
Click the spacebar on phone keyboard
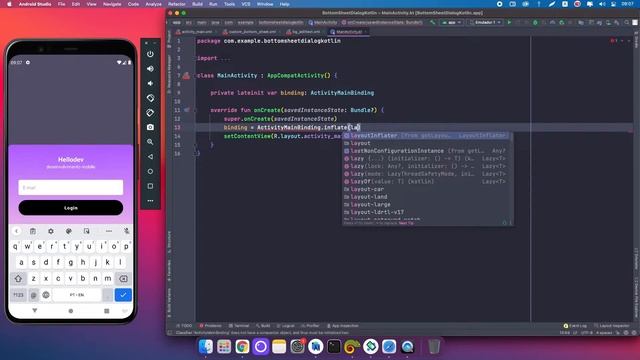(77, 295)
